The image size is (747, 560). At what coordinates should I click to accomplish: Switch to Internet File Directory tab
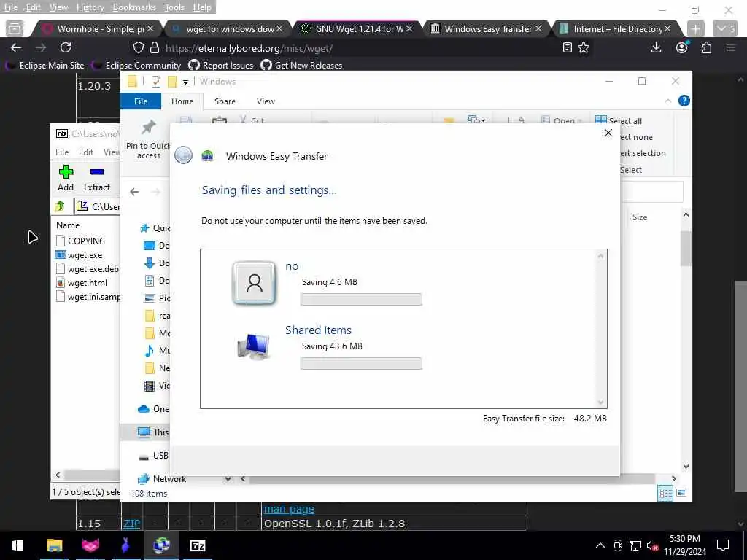click(x=614, y=29)
